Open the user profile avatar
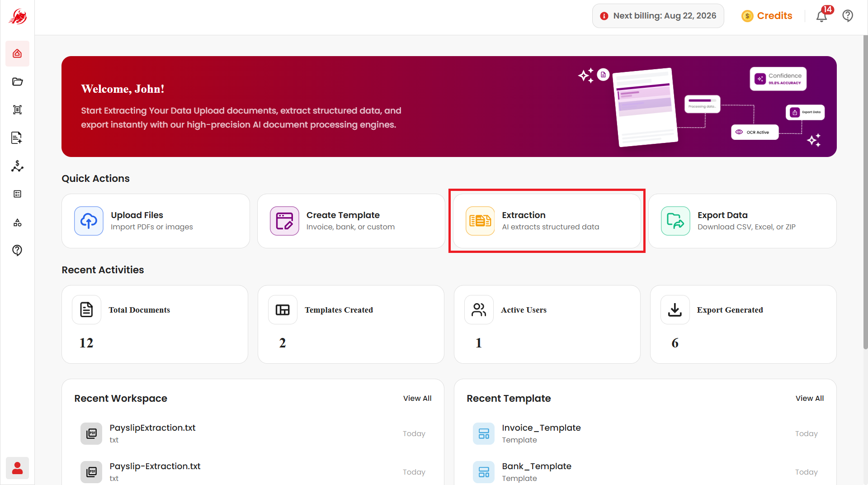 tap(17, 468)
